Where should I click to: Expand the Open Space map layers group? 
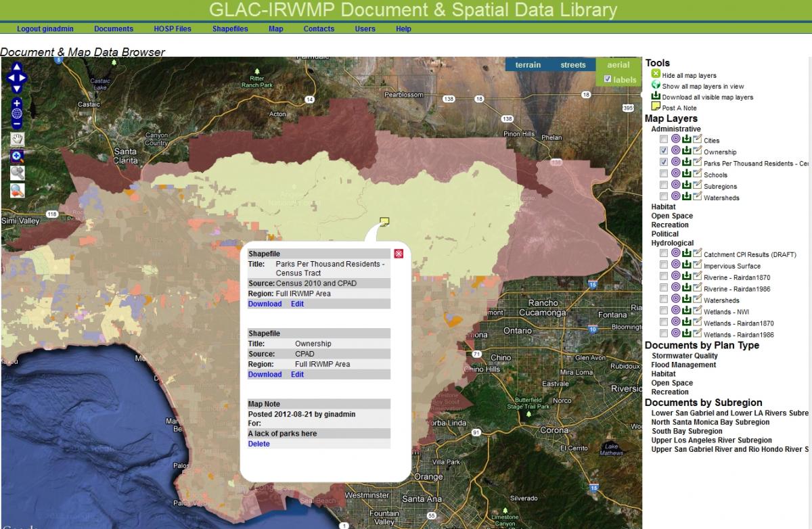(x=672, y=216)
